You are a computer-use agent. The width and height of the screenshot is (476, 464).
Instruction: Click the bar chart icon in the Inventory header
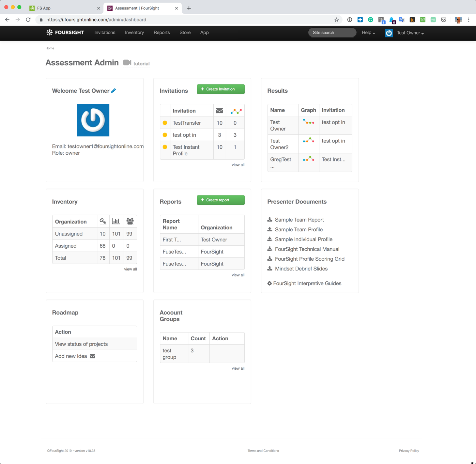(x=116, y=221)
